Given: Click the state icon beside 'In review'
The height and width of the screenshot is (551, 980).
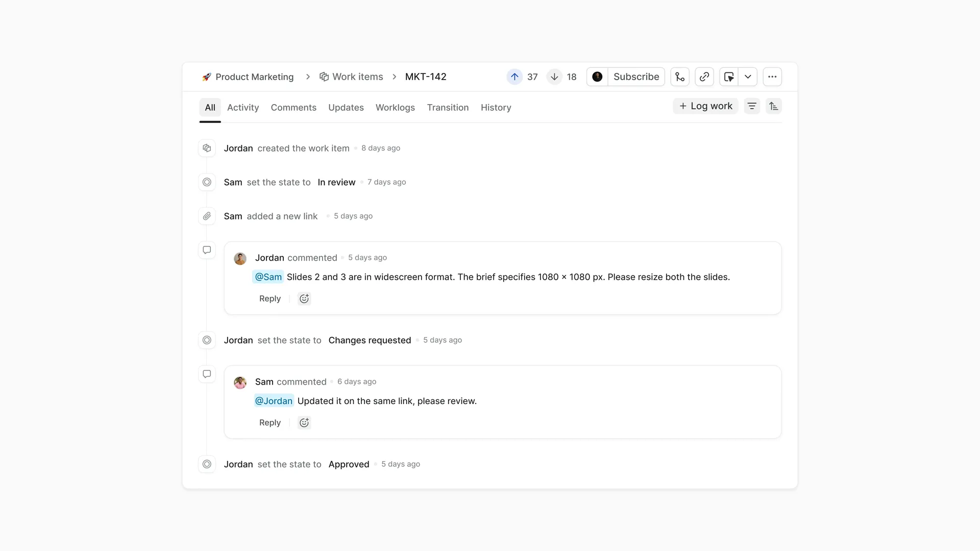Looking at the screenshot, I should (x=207, y=182).
